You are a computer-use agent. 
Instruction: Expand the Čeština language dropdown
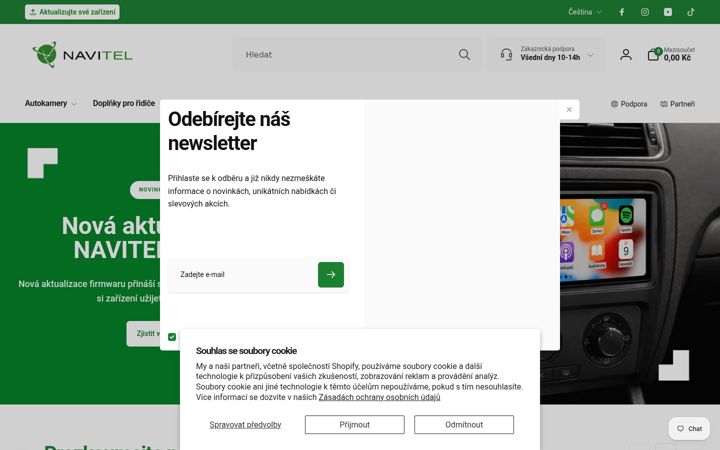point(585,12)
